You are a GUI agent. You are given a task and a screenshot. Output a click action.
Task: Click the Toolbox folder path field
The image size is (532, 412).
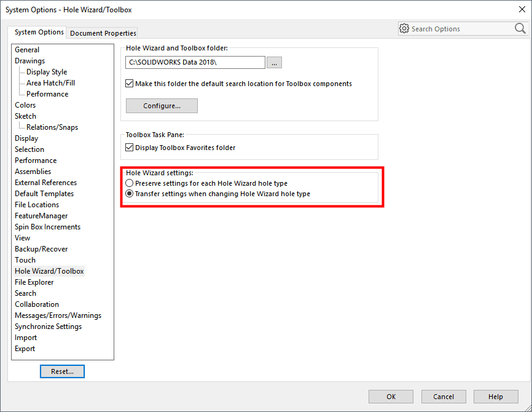tap(195, 63)
